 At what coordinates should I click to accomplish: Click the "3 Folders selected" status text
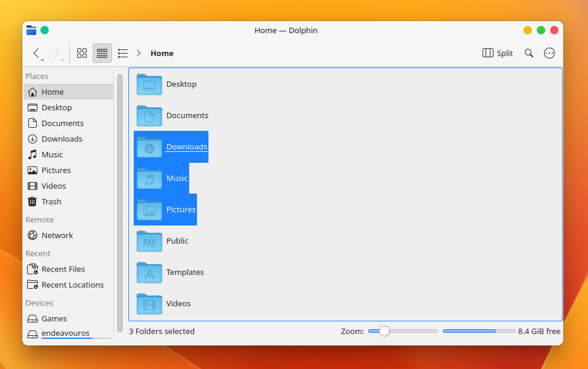pyautogui.click(x=161, y=332)
